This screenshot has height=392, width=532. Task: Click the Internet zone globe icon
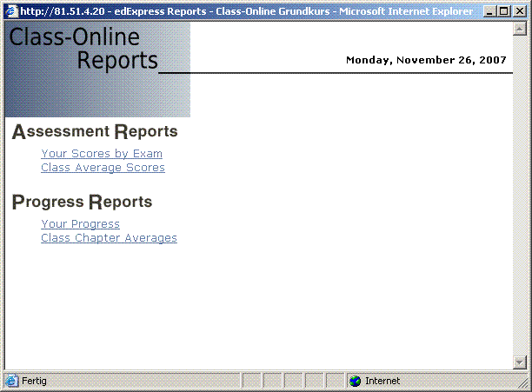[x=355, y=381]
